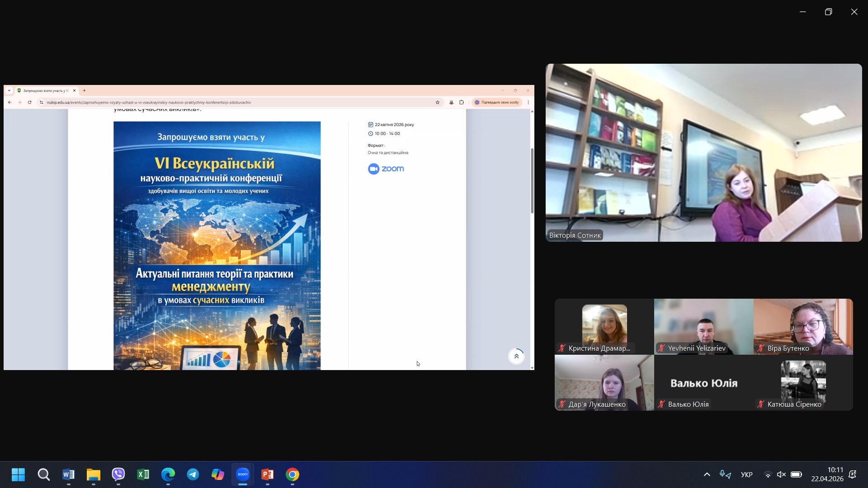The height and width of the screenshot is (488, 868).
Task: Switch the УКР input language indicator
Action: pos(747,474)
